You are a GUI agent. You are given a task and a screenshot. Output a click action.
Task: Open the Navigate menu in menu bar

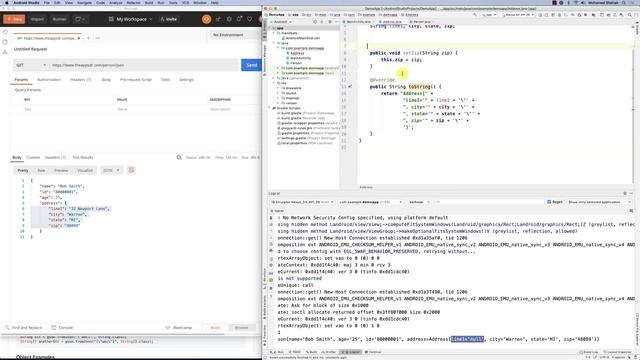(84, 2)
